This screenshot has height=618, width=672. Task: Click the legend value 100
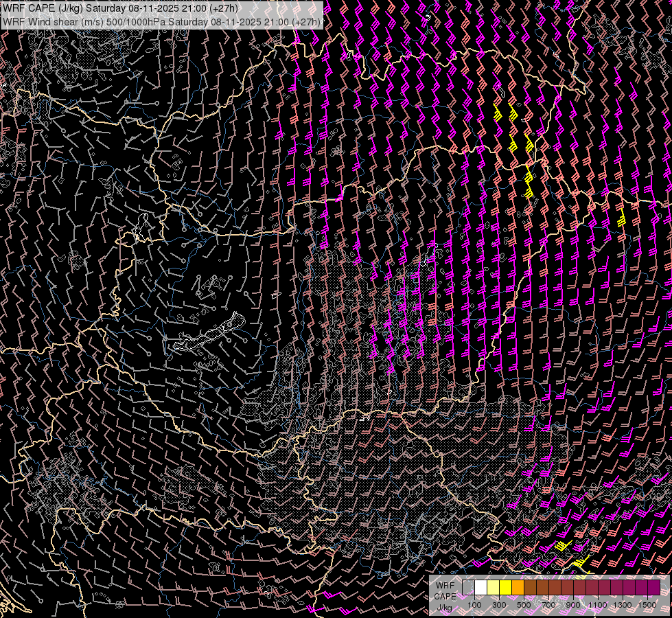point(474,605)
